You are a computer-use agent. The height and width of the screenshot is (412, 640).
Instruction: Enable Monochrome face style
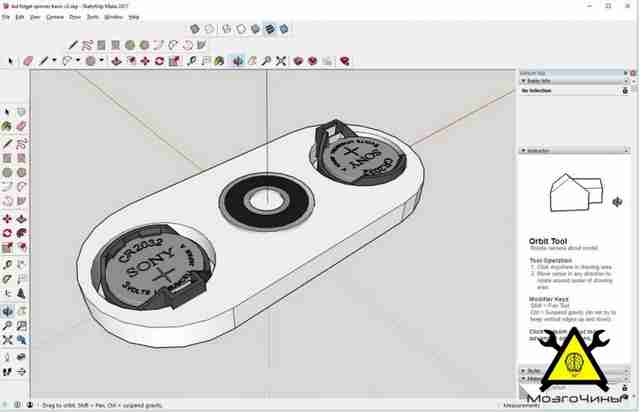click(284, 29)
